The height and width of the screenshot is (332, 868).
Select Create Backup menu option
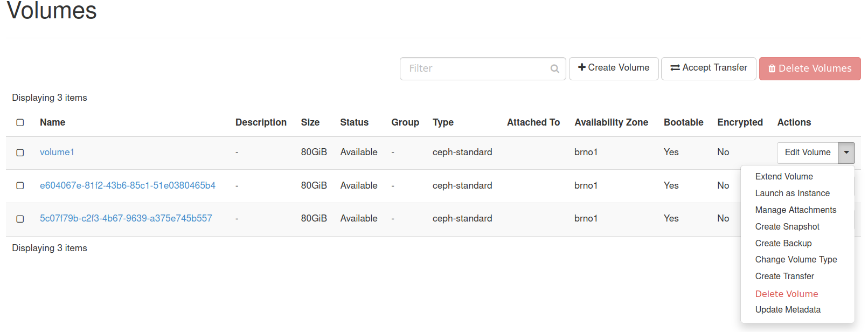783,243
